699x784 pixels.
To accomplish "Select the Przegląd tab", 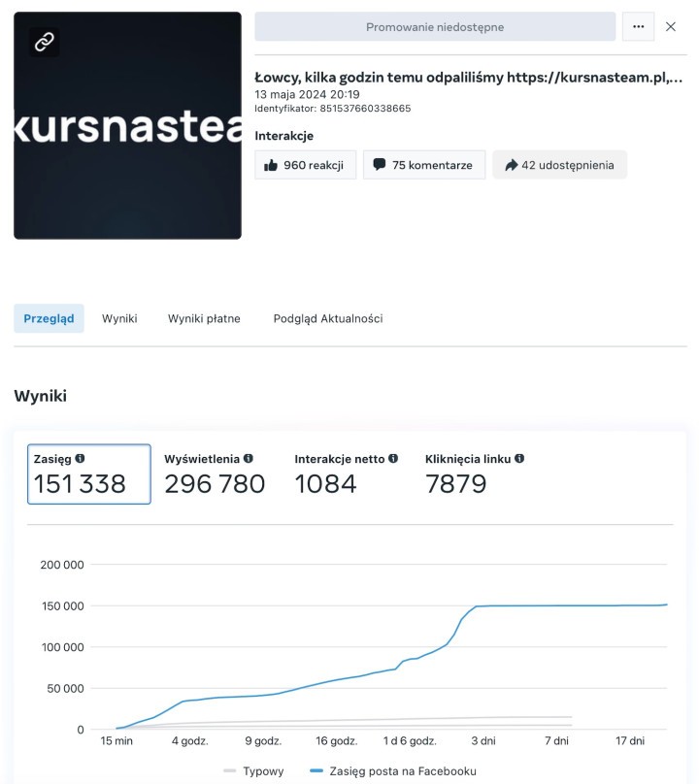I will coord(50,318).
